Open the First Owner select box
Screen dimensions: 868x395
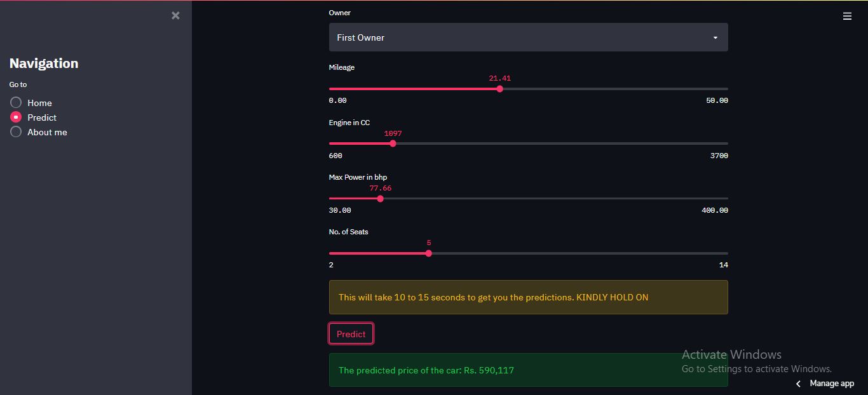(528, 37)
